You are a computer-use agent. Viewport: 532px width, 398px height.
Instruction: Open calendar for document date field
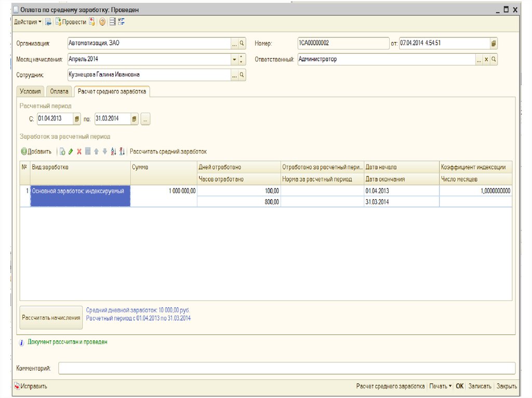(494, 44)
